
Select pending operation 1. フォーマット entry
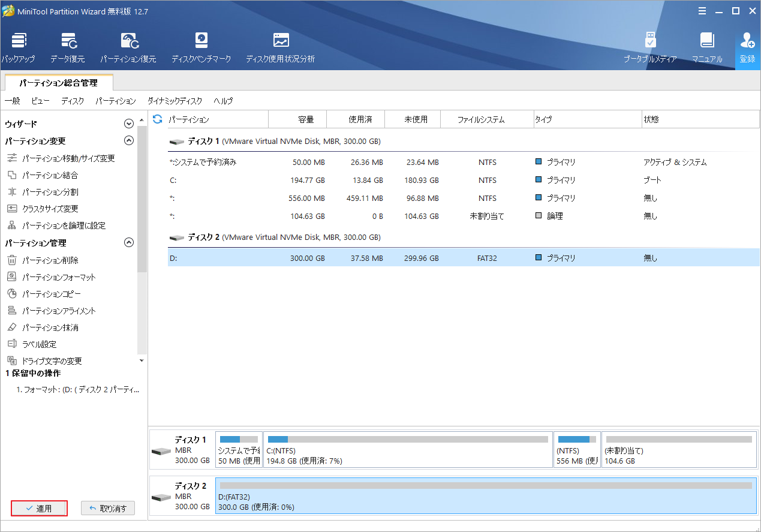coord(78,390)
